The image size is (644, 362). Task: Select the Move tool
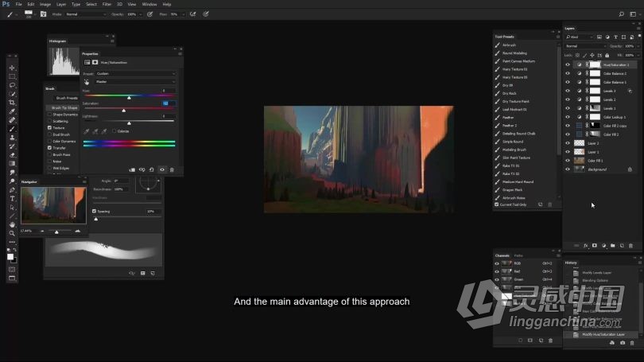click(x=12, y=68)
